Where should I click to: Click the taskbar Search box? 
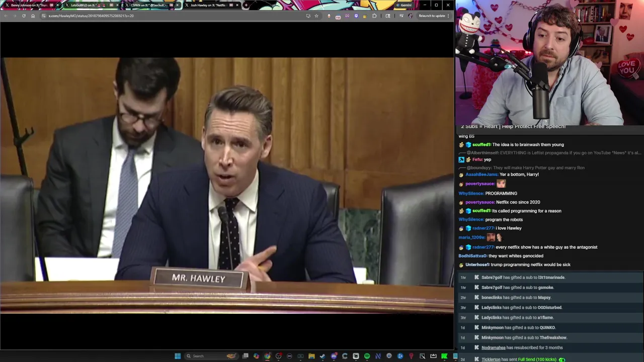pos(210,356)
